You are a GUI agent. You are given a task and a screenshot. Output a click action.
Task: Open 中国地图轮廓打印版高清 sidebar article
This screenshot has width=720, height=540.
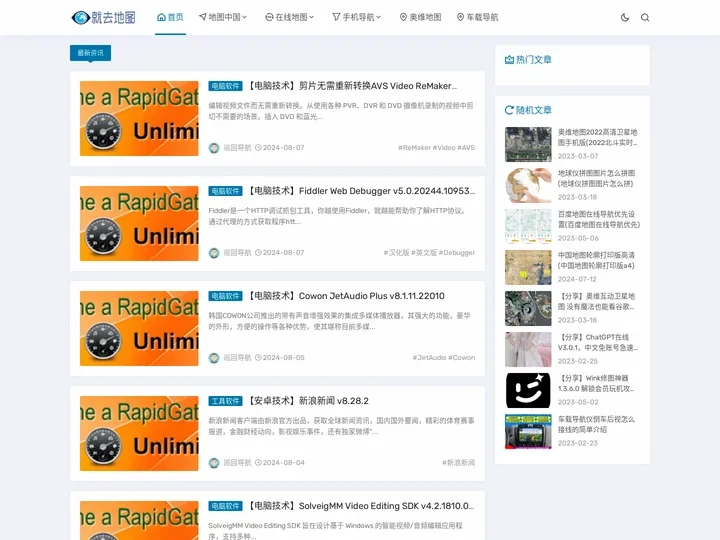point(596,260)
